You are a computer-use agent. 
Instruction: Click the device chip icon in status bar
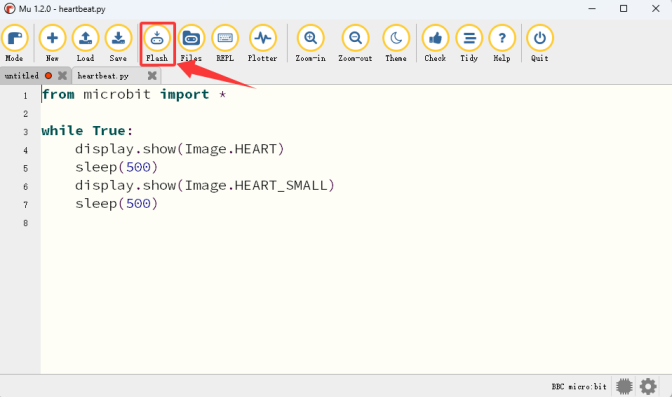624,386
